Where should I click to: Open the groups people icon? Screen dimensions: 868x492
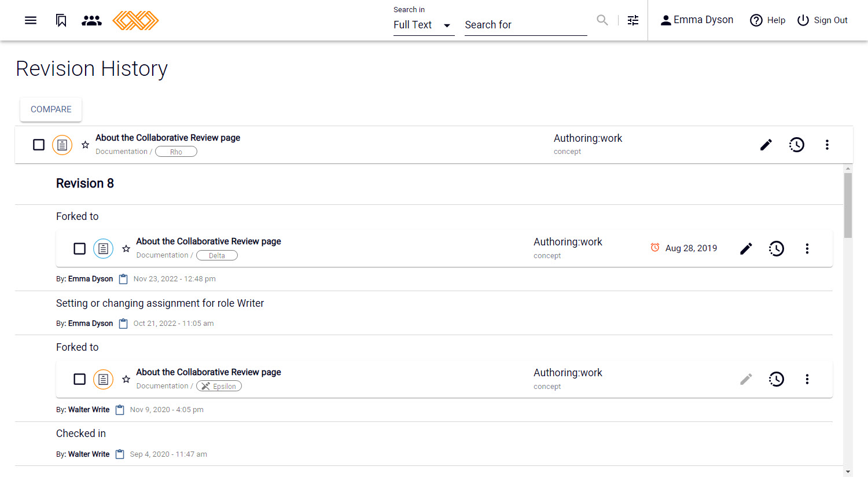pyautogui.click(x=91, y=20)
